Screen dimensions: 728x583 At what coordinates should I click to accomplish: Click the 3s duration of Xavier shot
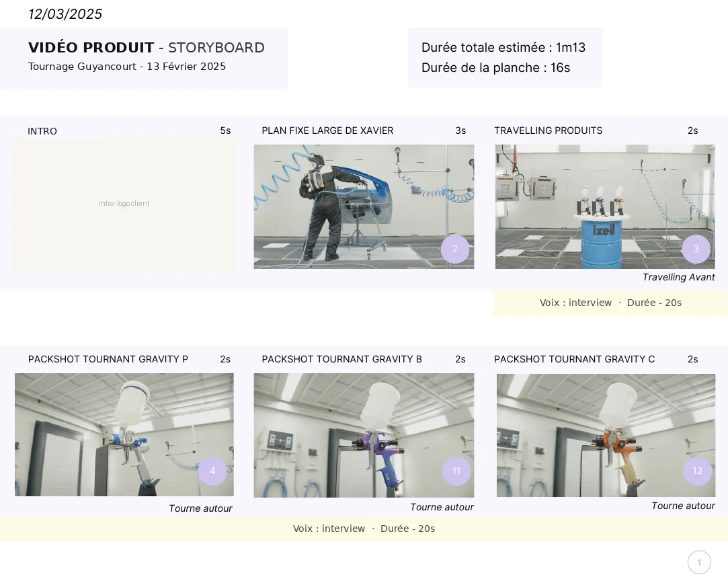[460, 131]
